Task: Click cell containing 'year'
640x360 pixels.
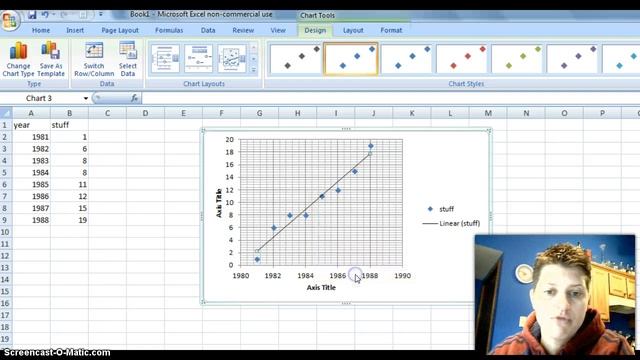Action: click(x=31, y=125)
